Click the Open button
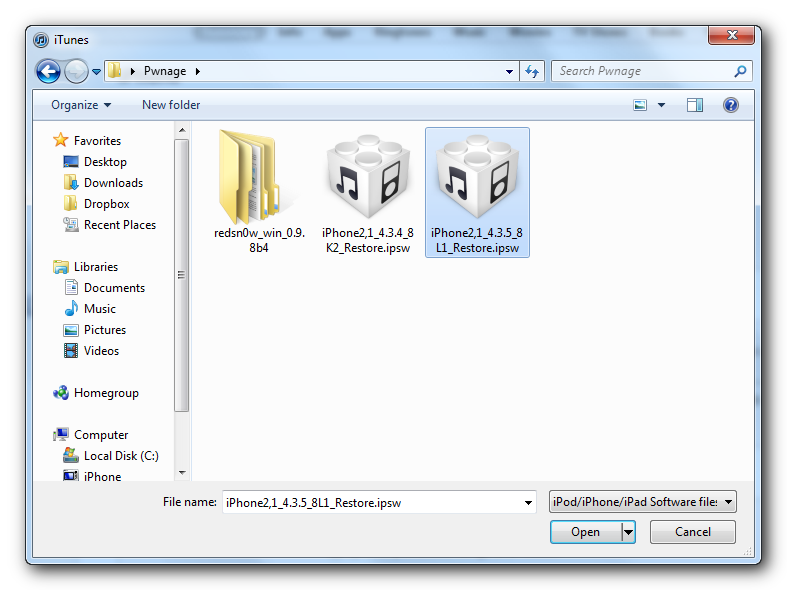 pyautogui.click(x=586, y=532)
